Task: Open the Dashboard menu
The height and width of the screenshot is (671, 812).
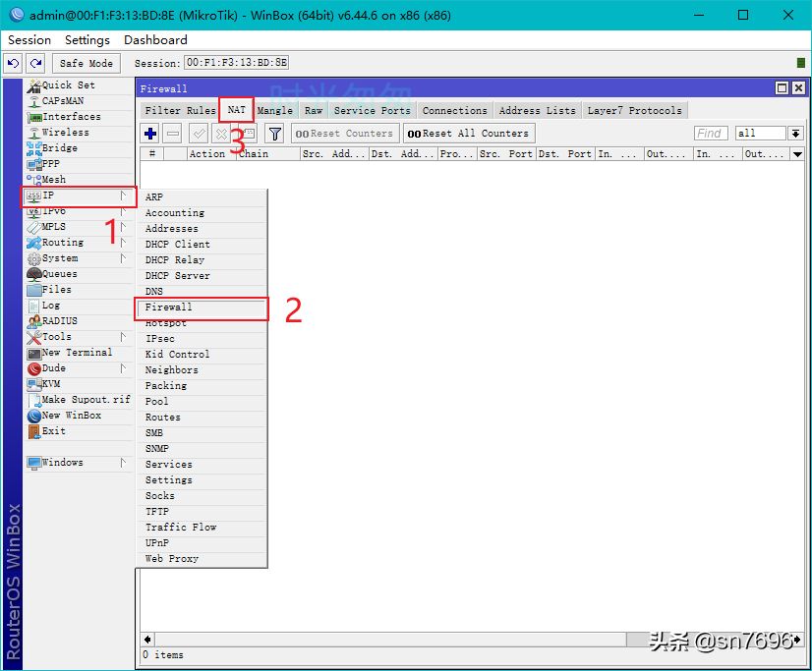Action: [155, 40]
